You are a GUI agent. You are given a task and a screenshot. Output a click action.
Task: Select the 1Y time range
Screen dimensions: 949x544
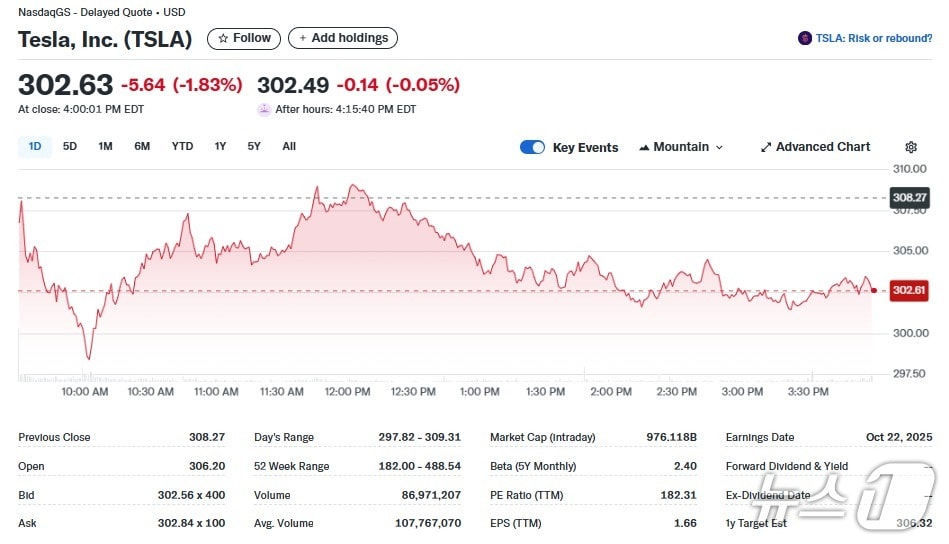[220, 146]
